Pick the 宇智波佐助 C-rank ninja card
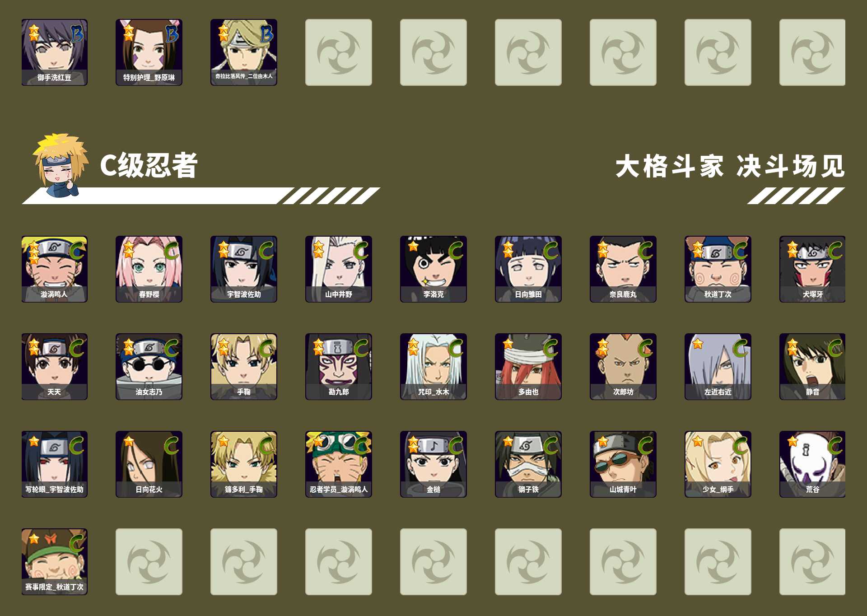 click(x=244, y=269)
